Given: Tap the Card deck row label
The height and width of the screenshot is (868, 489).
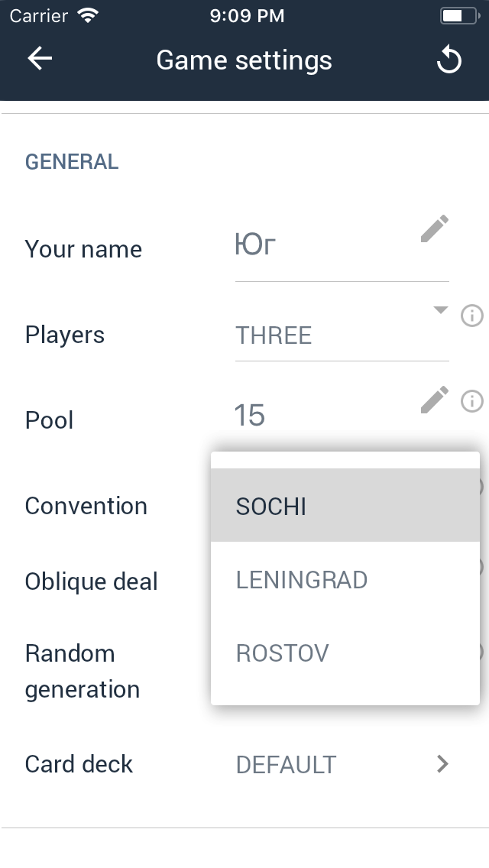Looking at the screenshot, I should tap(79, 764).
